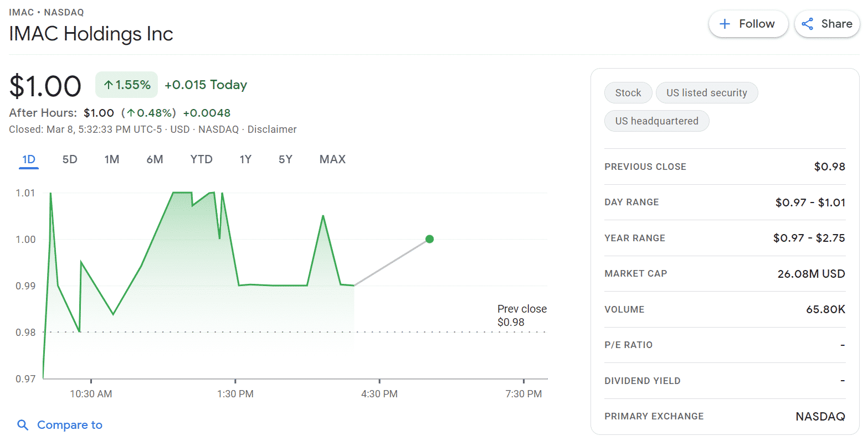The width and height of the screenshot is (868, 441).
Task: Click the PREVIOUS CLOSE label
Action: click(645, 167)
